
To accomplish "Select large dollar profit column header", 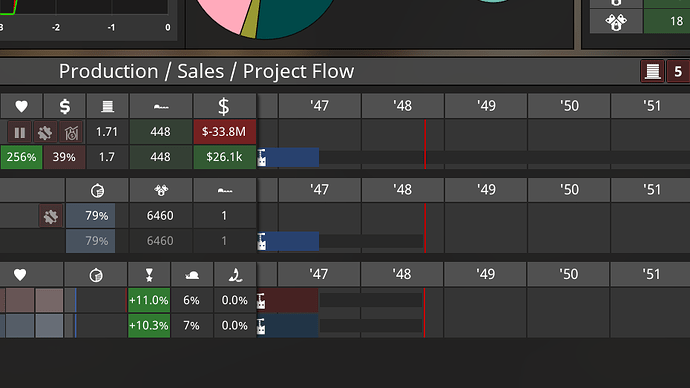I will pos(224,106).
